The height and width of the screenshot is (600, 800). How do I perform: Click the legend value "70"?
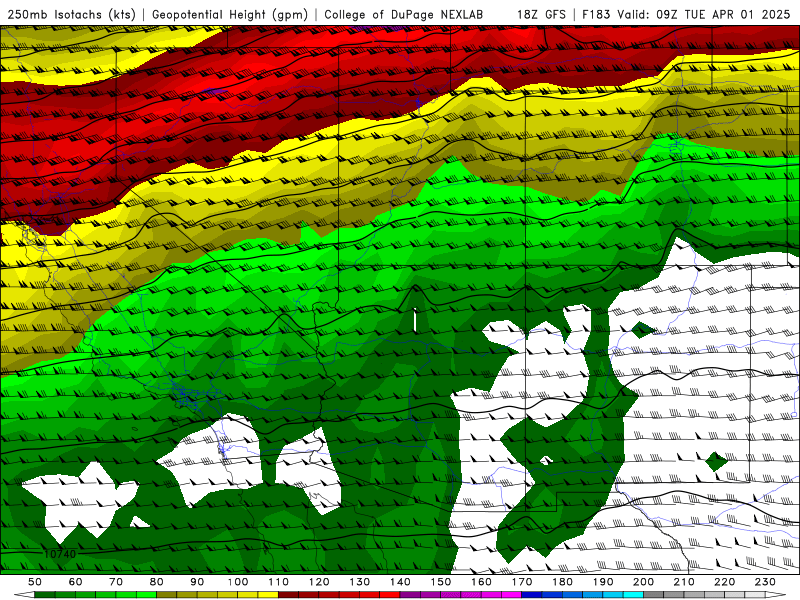[116, 582]
